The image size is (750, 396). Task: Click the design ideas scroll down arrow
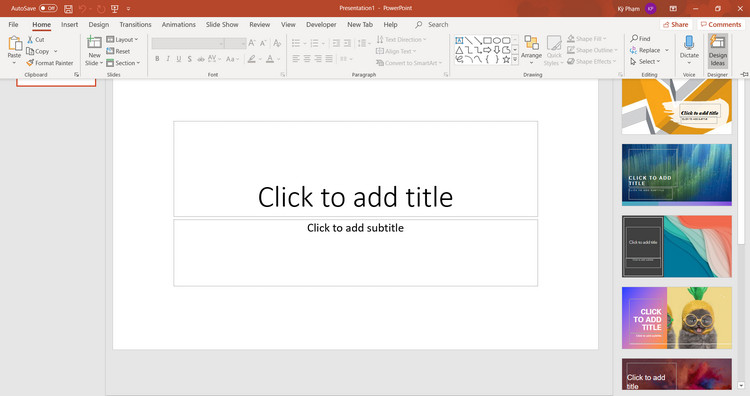741,385
